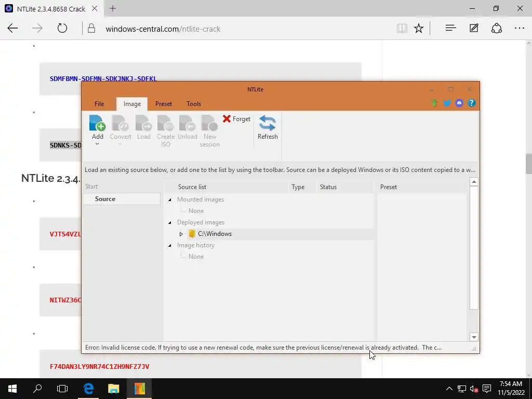The height and width of the screenshot is (399, 532).
Task: Click the New session icon
Action: (210, 123)
